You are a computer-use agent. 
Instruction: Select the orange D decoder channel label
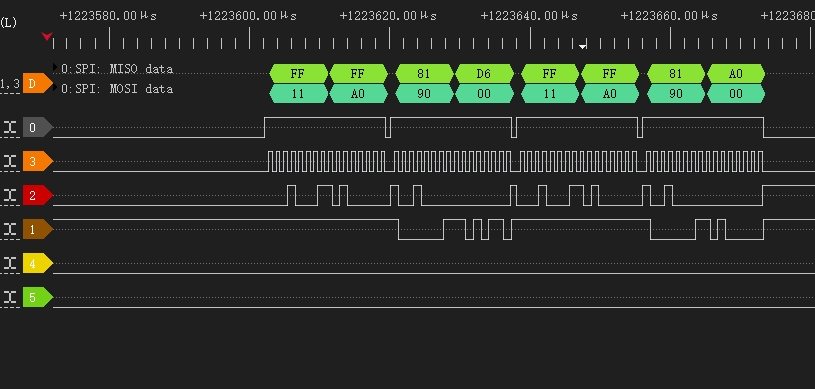tap(37, 83)
